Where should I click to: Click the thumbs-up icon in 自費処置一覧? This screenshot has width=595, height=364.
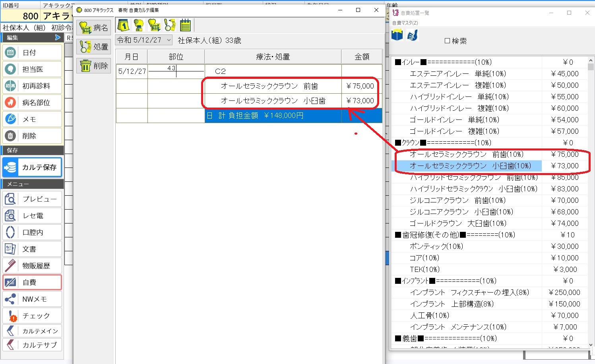[413, 36]
